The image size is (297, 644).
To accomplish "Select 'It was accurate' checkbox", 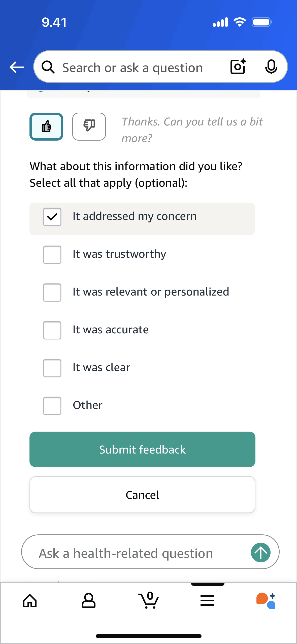I will (52, 330).
